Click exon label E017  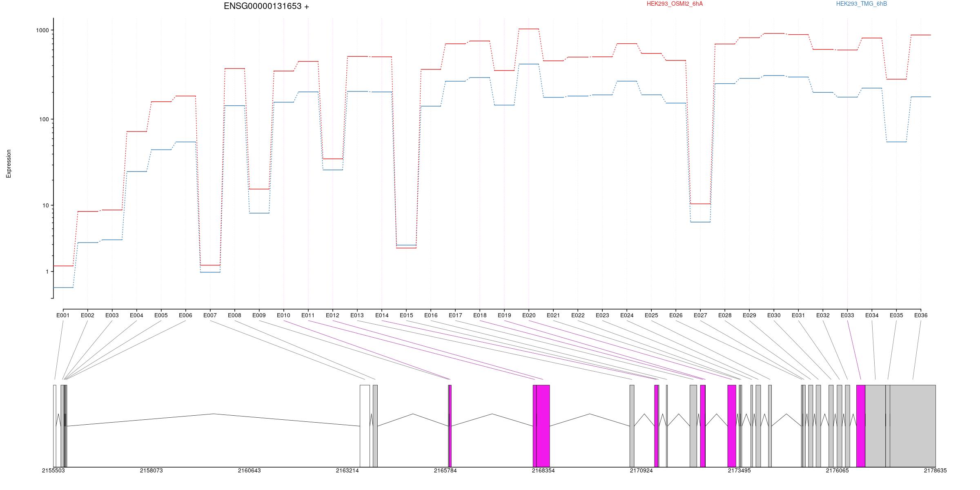coord(455,315)
